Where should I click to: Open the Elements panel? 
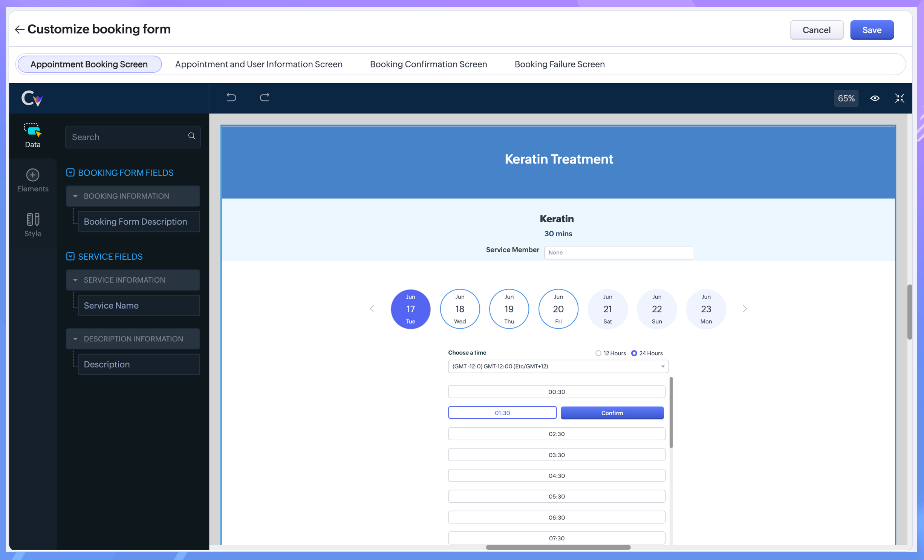pyautogui.click(x=33, y=181)
